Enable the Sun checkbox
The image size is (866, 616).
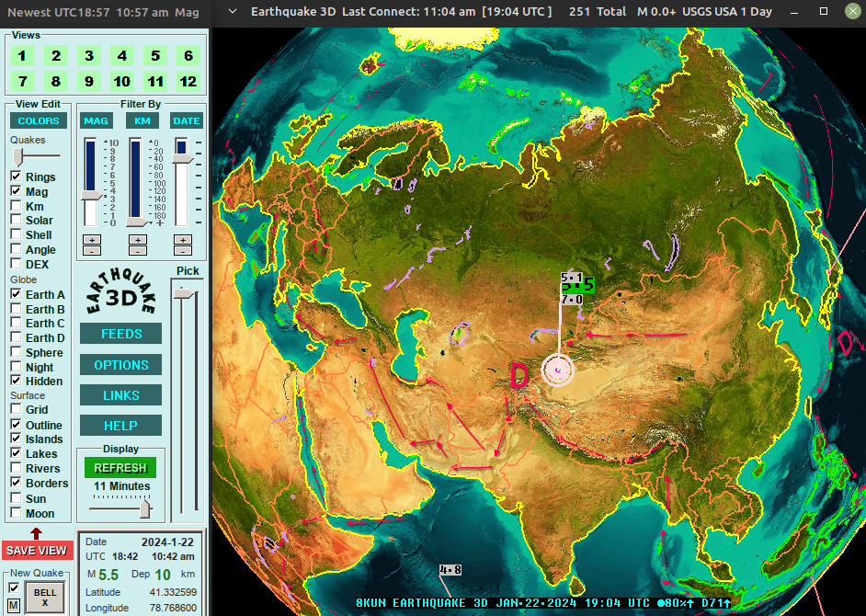(16, 497)
